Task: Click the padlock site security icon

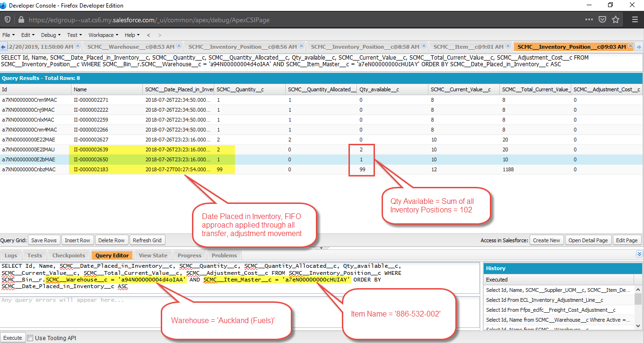Action: 21,20
